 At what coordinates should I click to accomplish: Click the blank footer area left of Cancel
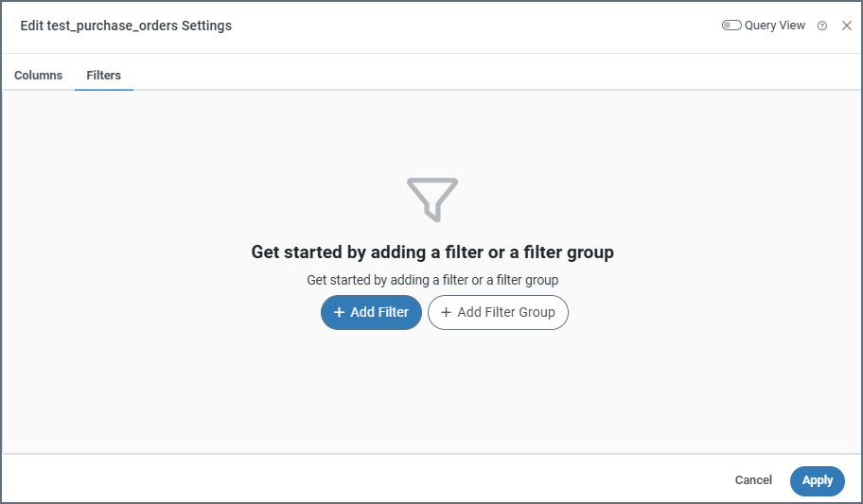(x=379, y=480)
